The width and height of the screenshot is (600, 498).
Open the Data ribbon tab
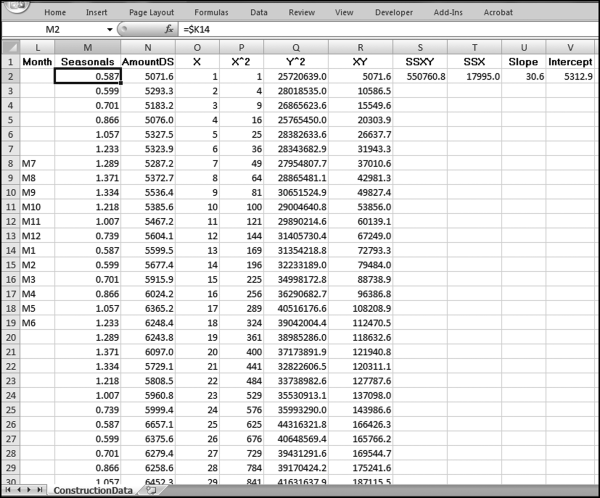click(259, 12)
